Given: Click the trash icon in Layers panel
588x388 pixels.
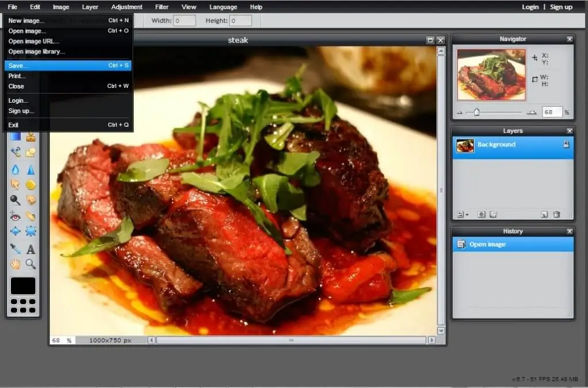Looking at the screenshot, I should tap(556, 214).
